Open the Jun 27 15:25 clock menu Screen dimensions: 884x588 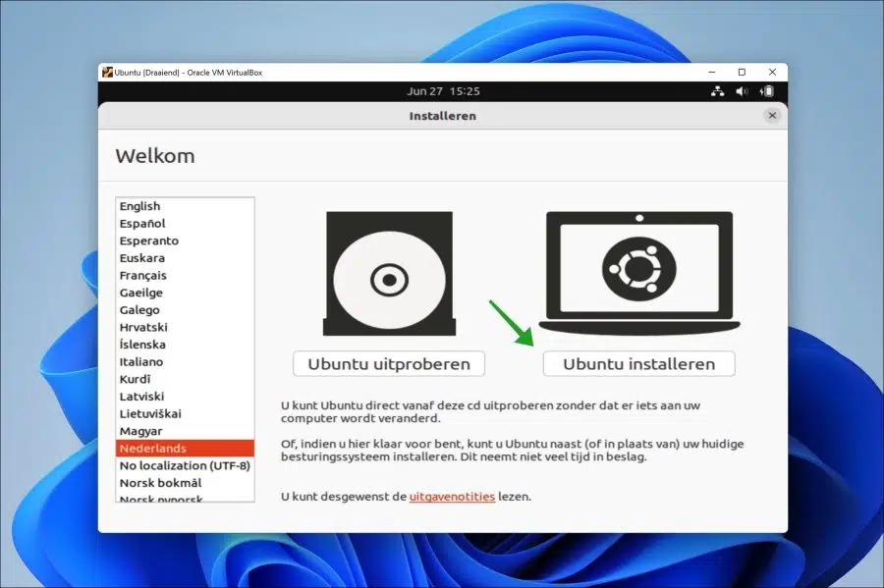point(443,91)
